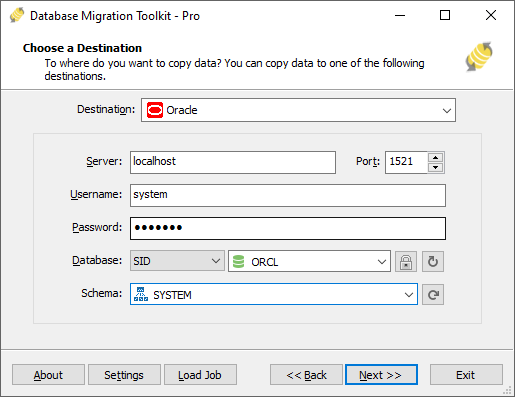Viewport: 515px width, 397px height.
Task: Click the Port field showing 1521
Action: [x=406, y=162]
